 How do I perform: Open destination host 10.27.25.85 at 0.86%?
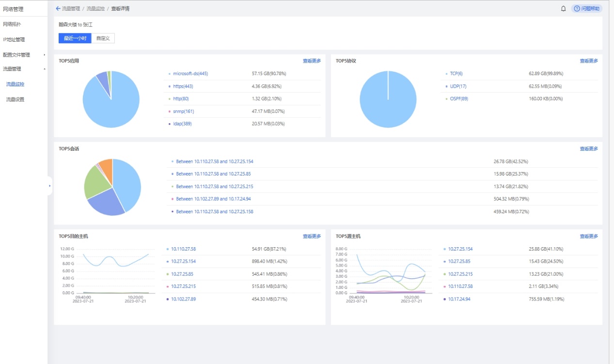click(182, 274)
